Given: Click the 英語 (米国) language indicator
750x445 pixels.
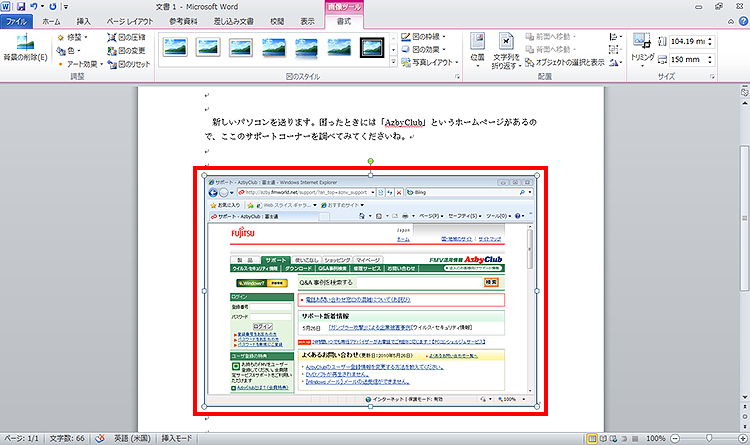Looking at the screenshot, I should (x=132, y=438).
